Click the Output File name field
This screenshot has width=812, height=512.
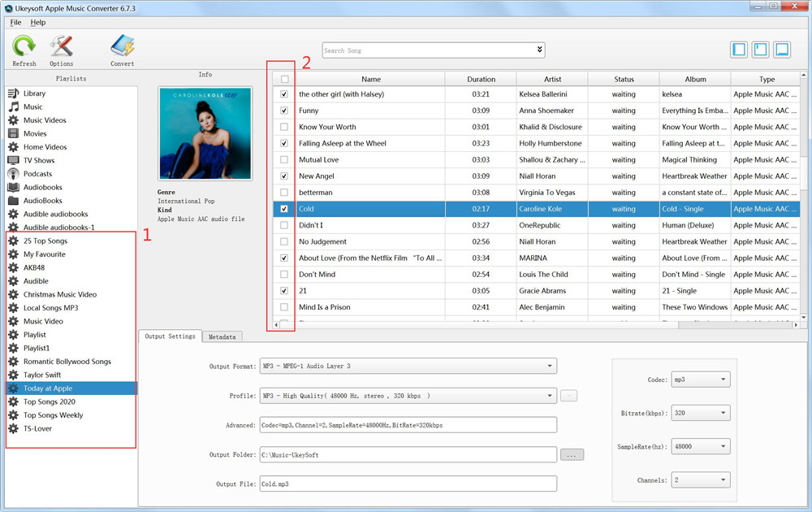[x=408, y=484]
